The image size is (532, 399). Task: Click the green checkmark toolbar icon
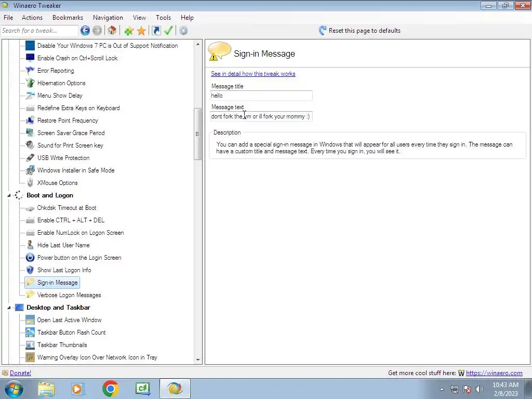coord(168,31)
